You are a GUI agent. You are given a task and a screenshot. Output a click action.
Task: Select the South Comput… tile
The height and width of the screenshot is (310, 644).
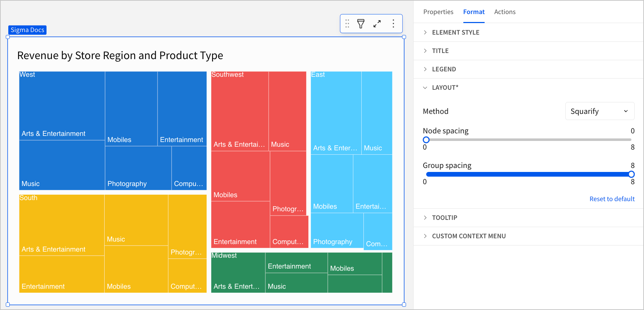pos(188,276)
